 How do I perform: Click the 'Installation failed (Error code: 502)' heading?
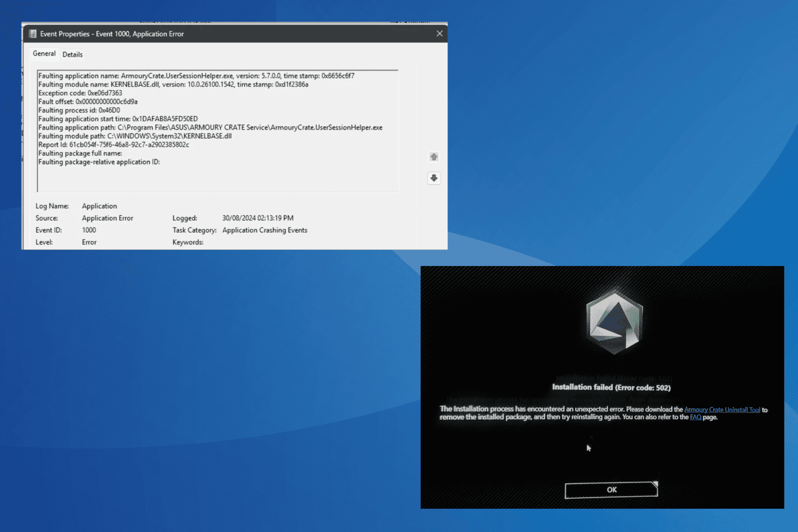[x=611, y=388]
